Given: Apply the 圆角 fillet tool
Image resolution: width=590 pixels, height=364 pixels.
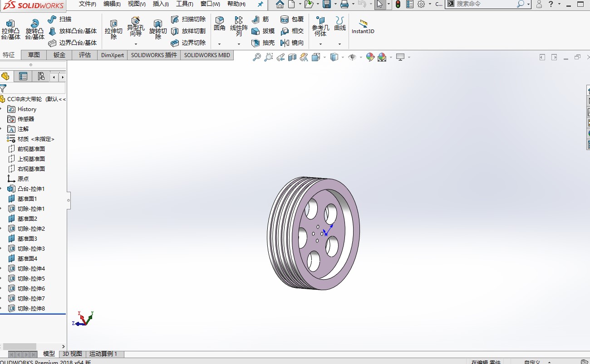Looking at the screenshot, I should point(220,24).
